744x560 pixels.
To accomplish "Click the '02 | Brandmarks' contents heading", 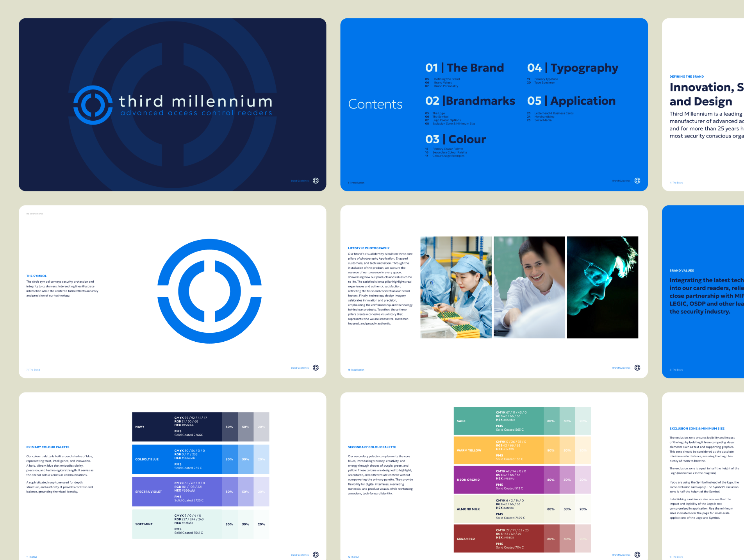I will click(470, 101).
